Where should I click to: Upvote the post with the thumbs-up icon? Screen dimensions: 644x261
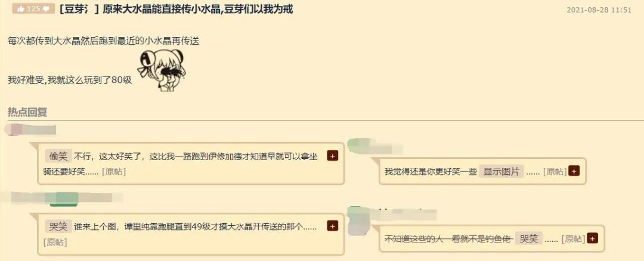20,9
